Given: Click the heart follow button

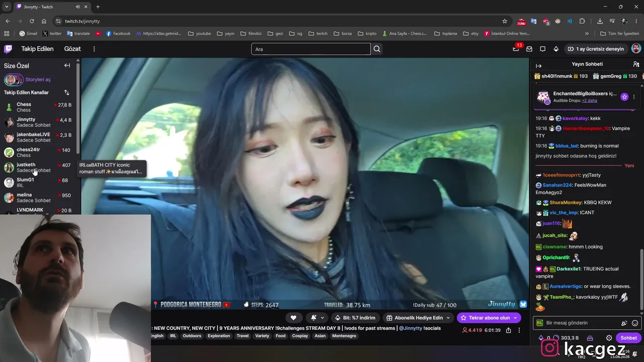Looking at the screenshot, I should click(293, 318).
